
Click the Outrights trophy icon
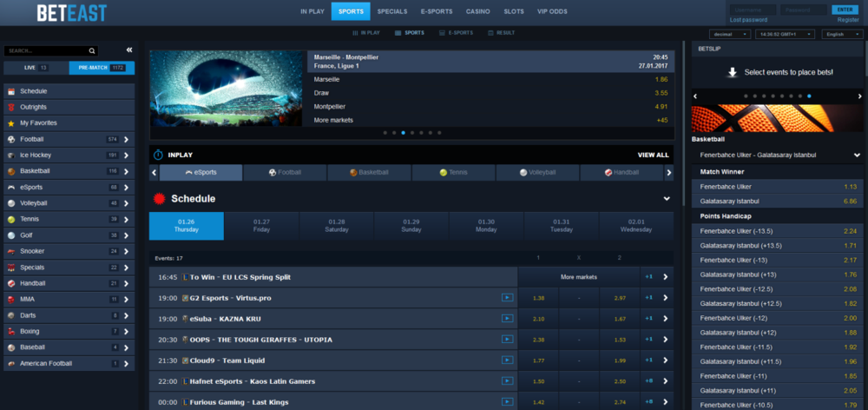(11, 108)
